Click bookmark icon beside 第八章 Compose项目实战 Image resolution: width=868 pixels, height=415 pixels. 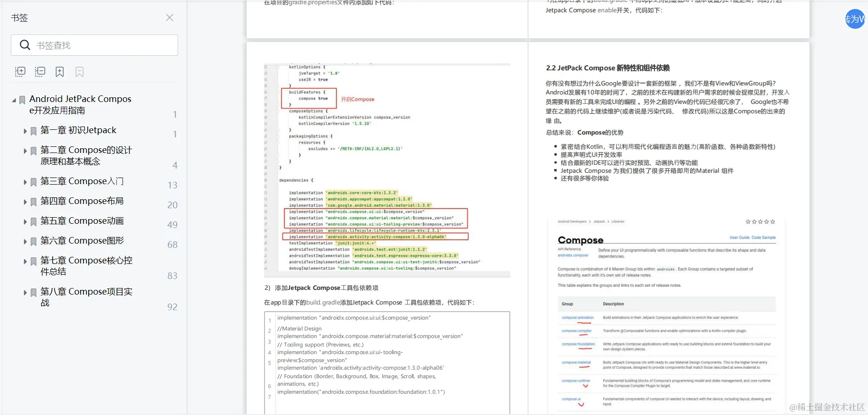pyautogui.click(x=34, y=292)
